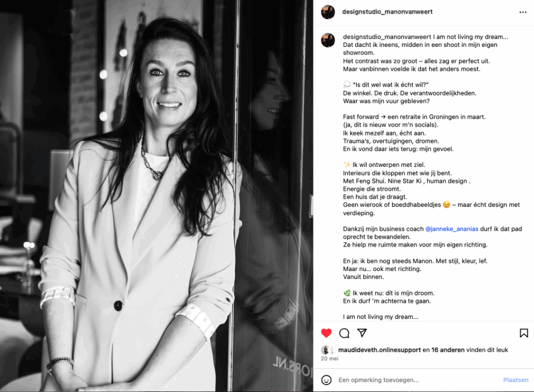
Task: Open header profile picture of designstudio_manonvanweert
Action: [x=328, y=13]
